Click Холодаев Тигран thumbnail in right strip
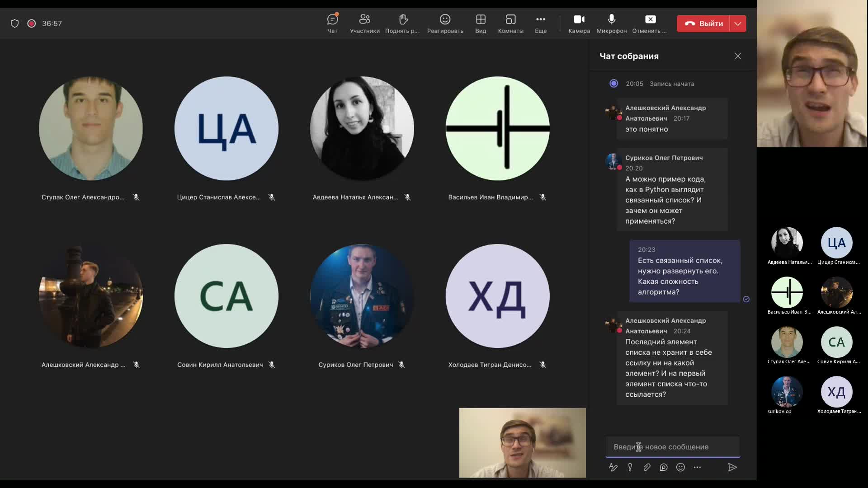 837,392
